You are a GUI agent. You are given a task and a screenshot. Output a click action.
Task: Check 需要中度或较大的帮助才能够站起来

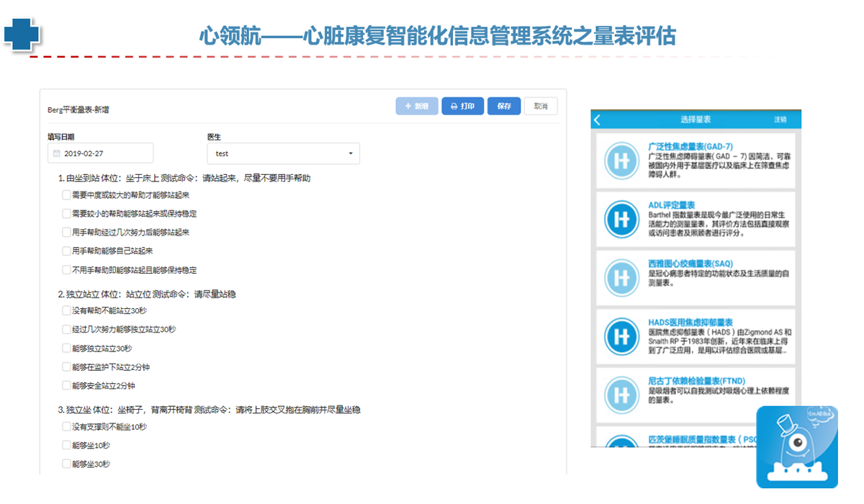[66, 195]
